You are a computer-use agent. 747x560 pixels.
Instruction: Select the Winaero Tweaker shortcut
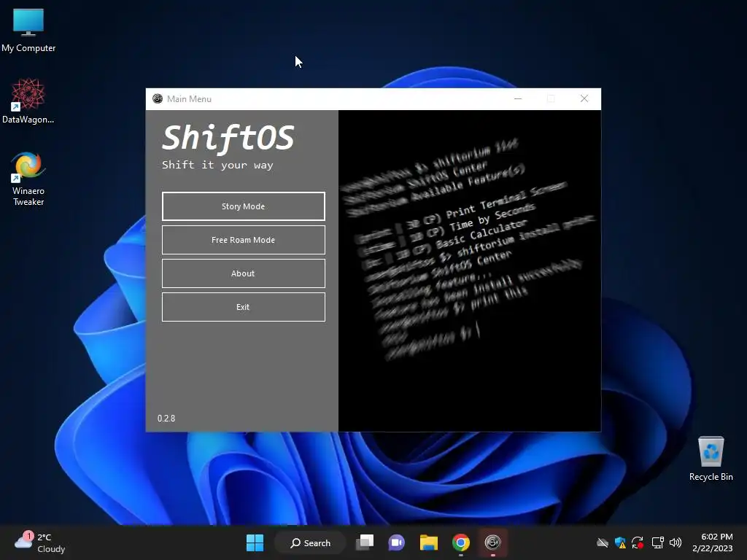point(28,179)
